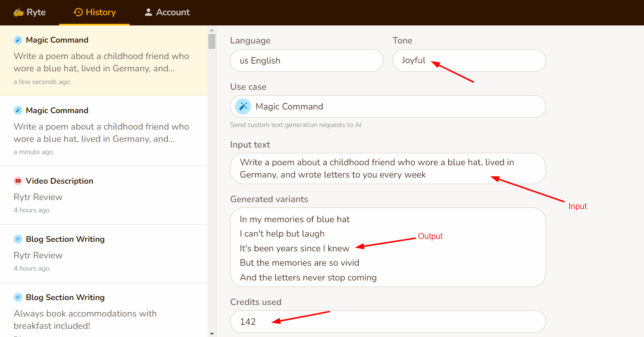Open the Tone field showing Joyful

point(468,61)
